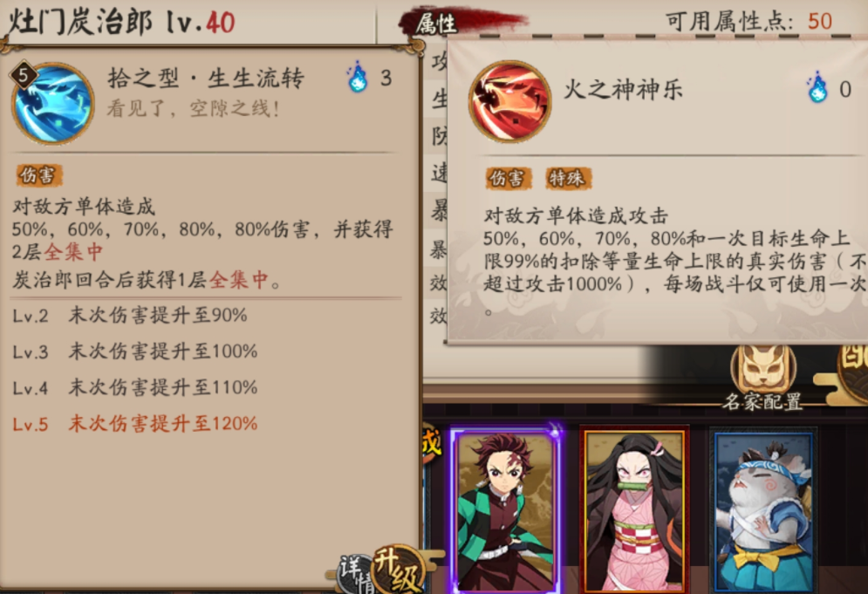Click the 特殊 tag in skill popup
The width and height of the screenshot is (868, 594).
(569, 178)
